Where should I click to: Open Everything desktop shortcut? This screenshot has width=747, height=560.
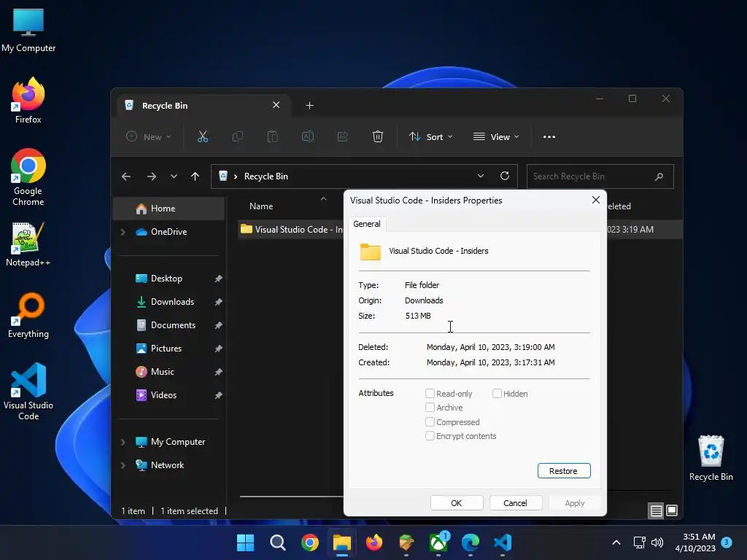click(x=28, y=315)
